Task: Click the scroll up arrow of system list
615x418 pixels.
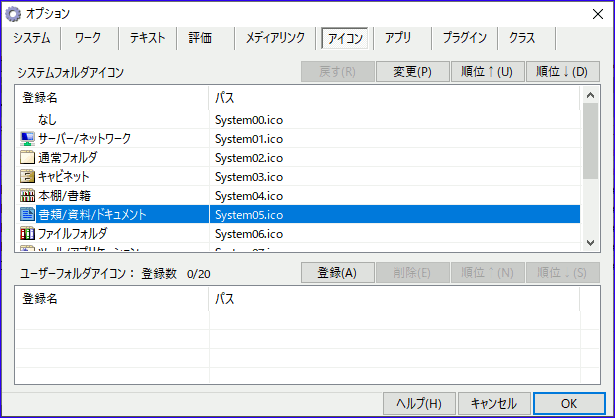Action: click(x=590, y=95)
